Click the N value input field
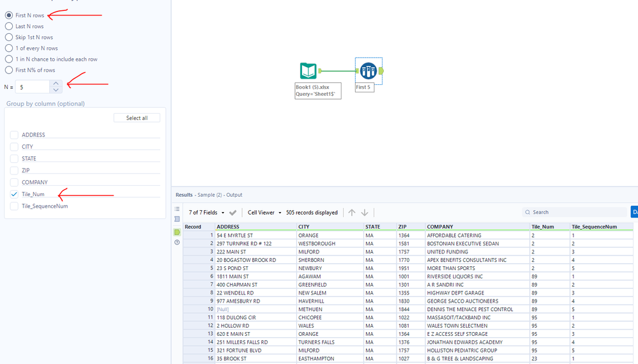 point(33,87)
